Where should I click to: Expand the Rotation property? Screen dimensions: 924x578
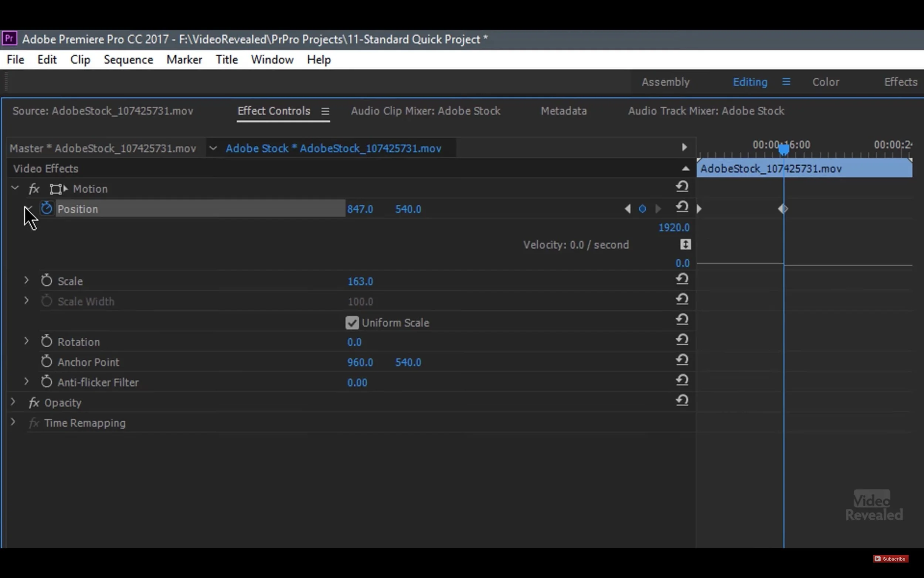pyautogui.click(x=26, y=341)
